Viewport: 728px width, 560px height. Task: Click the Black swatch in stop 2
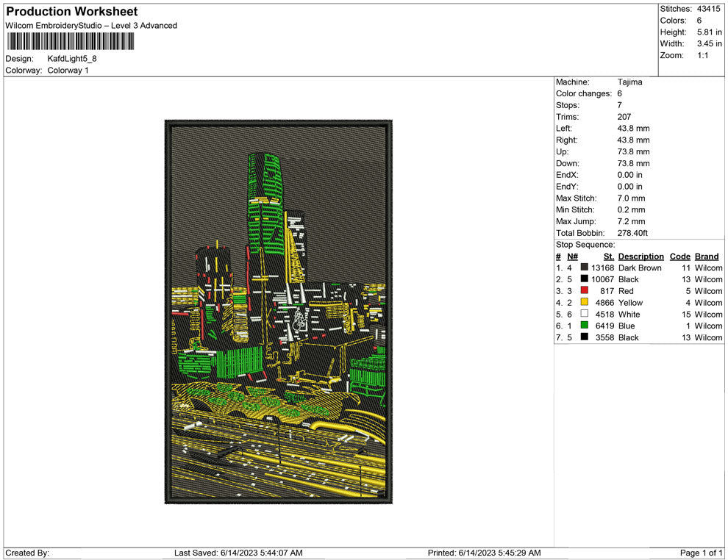coord(585,279)
